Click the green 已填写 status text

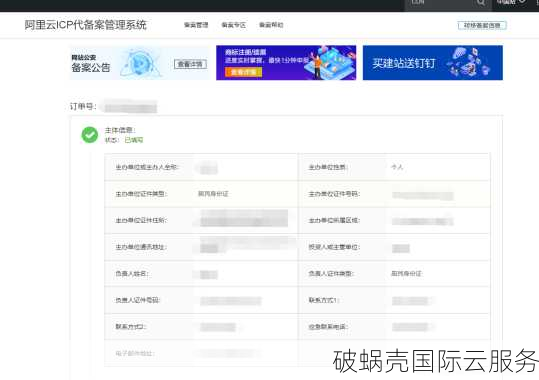(x=134, y=140)
